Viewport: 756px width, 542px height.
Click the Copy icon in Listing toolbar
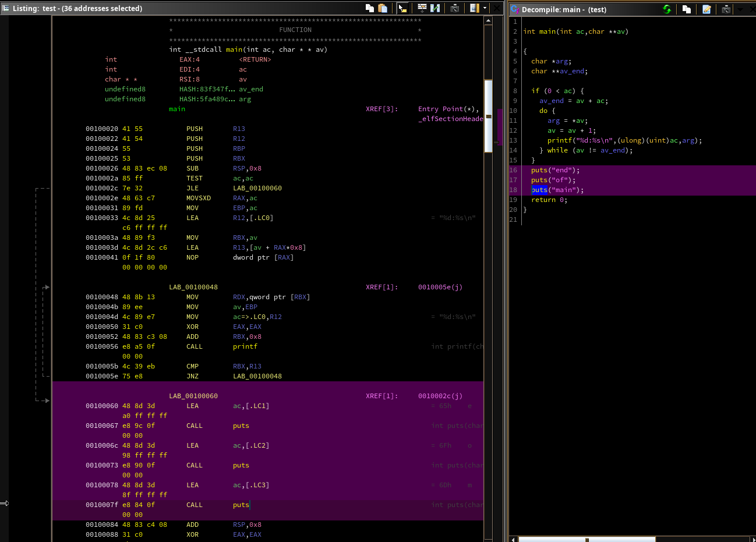(x=370, y=8)
